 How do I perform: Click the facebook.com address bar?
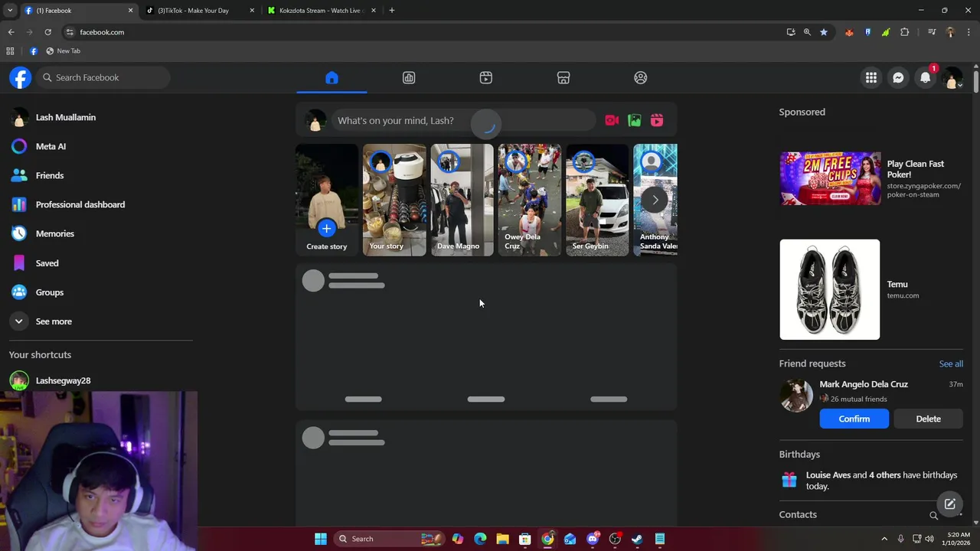[x=425, y=32]
